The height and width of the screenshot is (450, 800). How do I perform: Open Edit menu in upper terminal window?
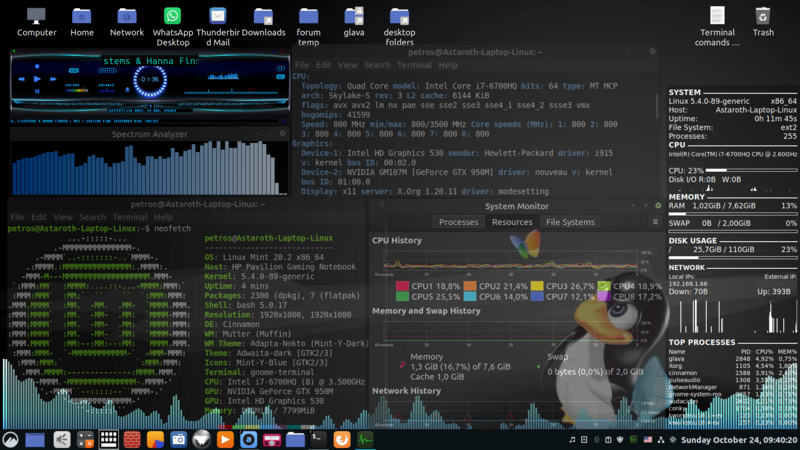323,65
